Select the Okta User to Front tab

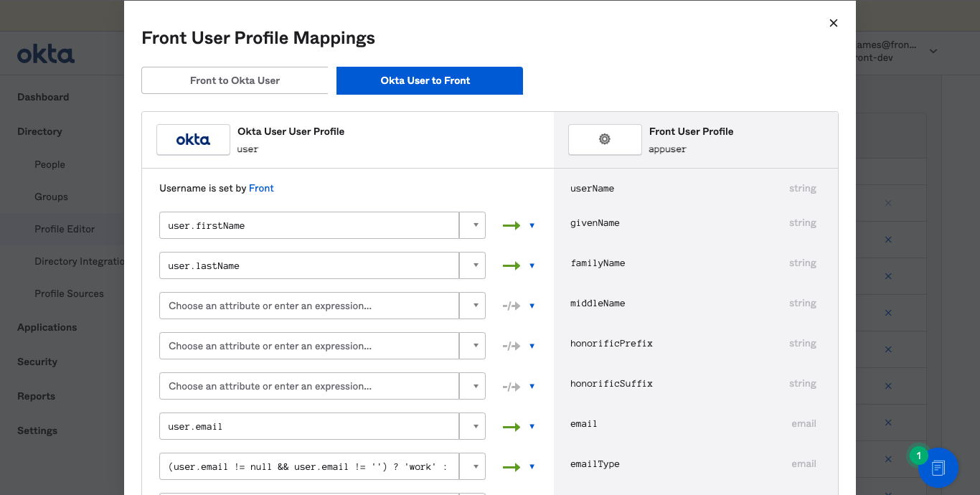pos(429,80)
